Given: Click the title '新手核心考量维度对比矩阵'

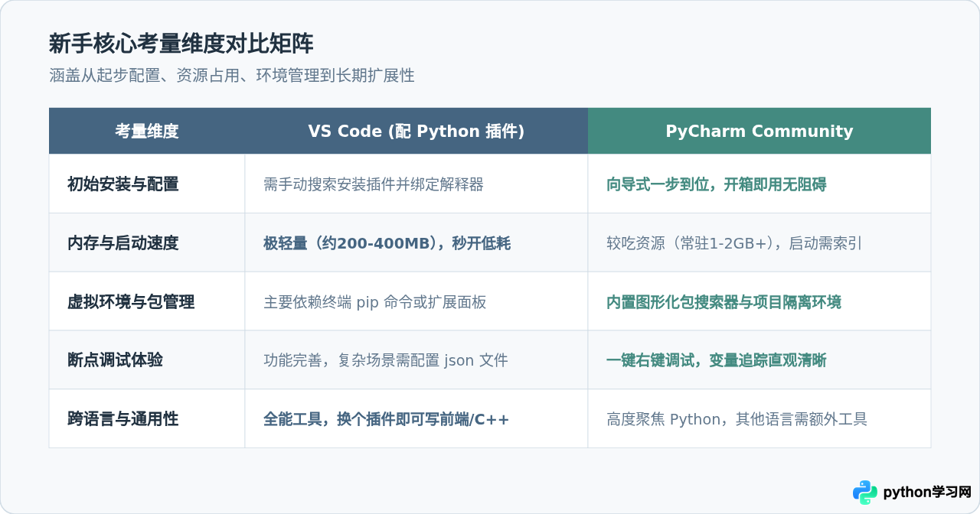Looking at the screenshot, I should point(181,44).
